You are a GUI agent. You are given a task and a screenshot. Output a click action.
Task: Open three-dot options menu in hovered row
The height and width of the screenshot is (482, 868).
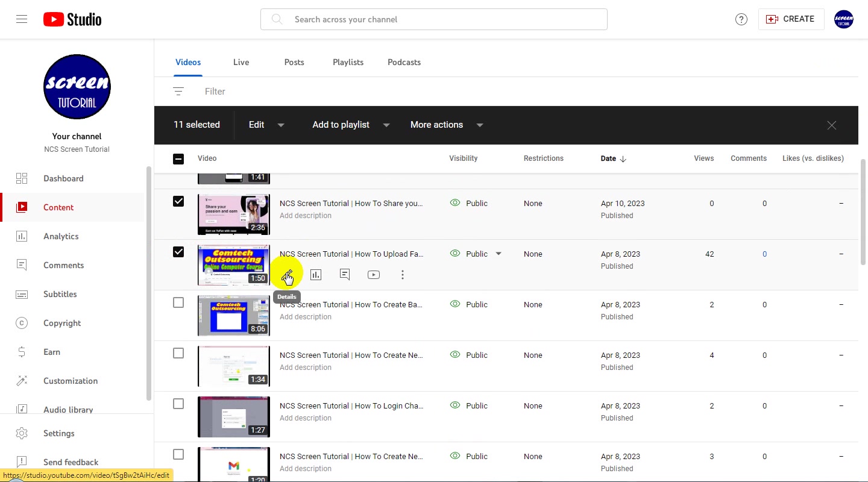pyautogui.click(x=403, y=275)
